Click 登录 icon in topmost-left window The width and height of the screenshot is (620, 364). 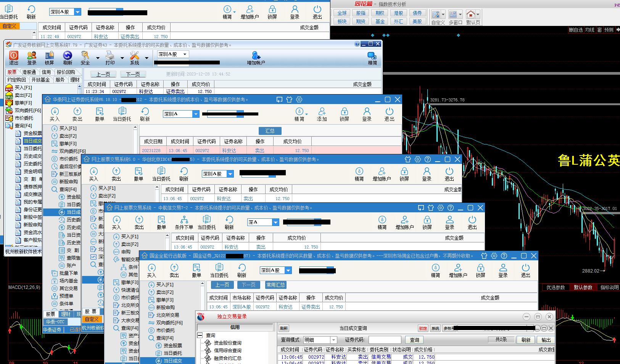coord(295,9)
